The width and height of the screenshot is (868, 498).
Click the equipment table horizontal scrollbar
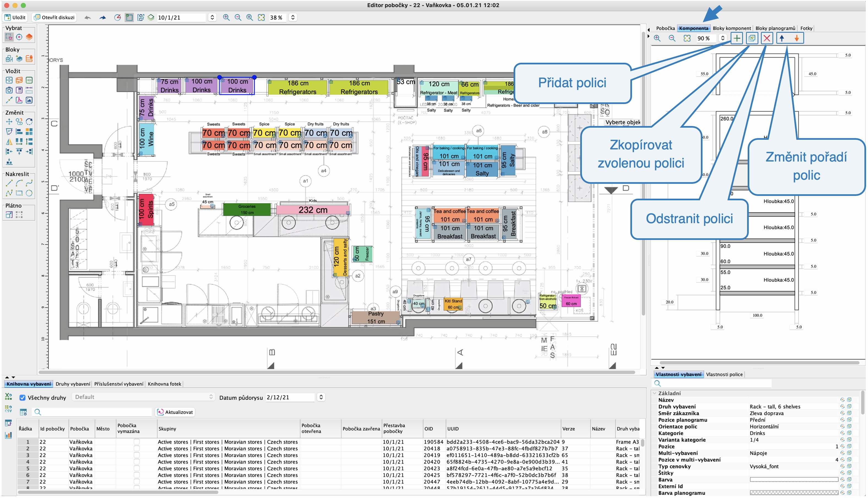coord(118,492)
